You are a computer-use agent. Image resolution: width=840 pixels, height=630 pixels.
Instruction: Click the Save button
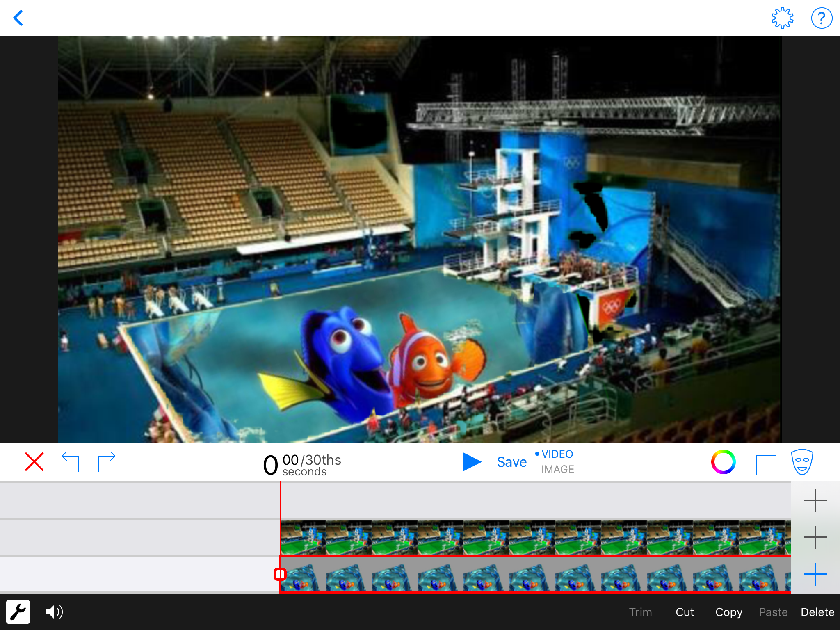tap(511, 462)
